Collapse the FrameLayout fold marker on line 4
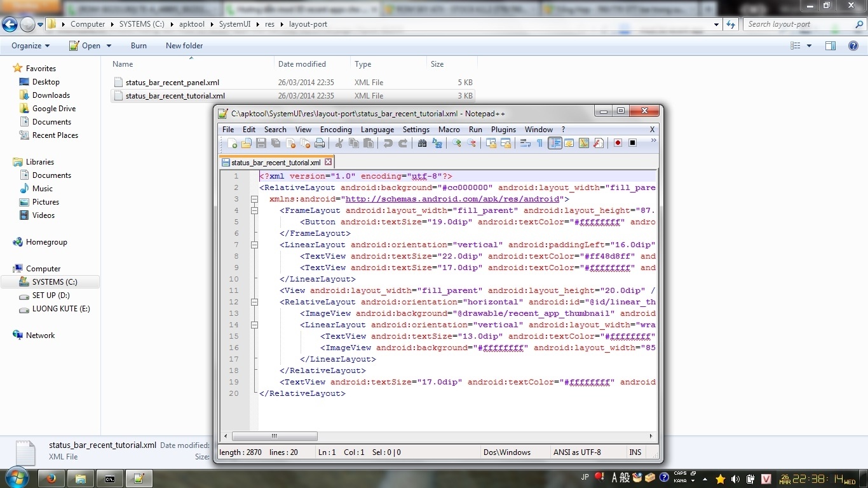Viewport: 868px width, 488px height. (254, 210)
